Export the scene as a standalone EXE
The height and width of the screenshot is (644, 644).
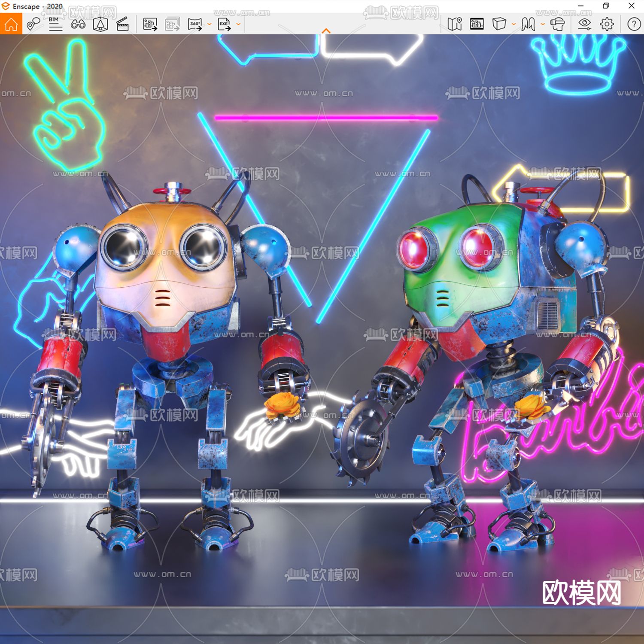(x=225, y=25)
